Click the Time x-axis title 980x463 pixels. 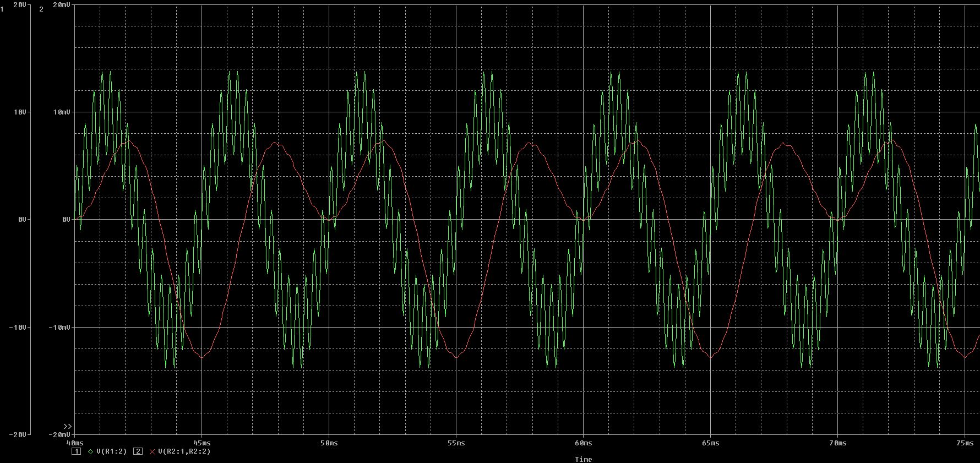click(584, 459)
